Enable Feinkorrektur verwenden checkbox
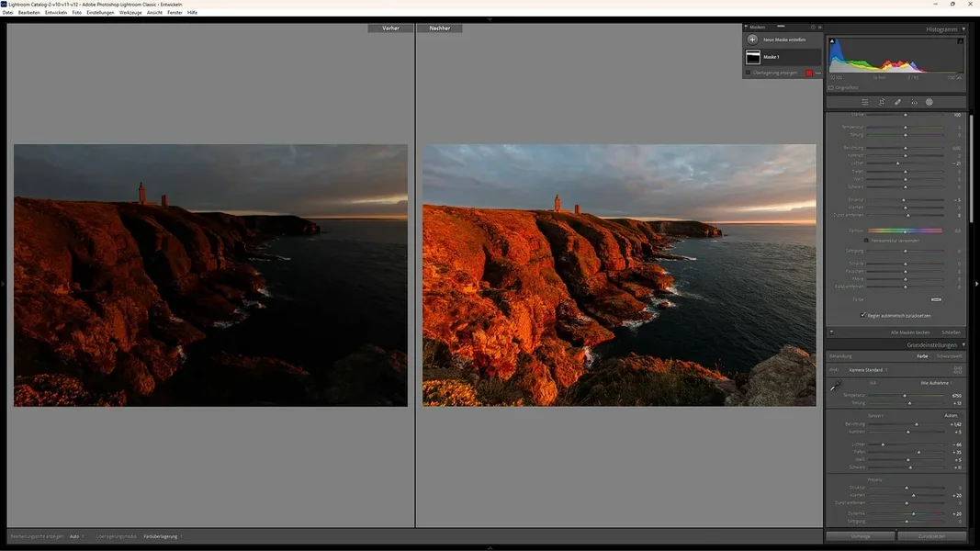Image resolution: width=980 pixels, height=551 pixels. [x=866, y=241]
